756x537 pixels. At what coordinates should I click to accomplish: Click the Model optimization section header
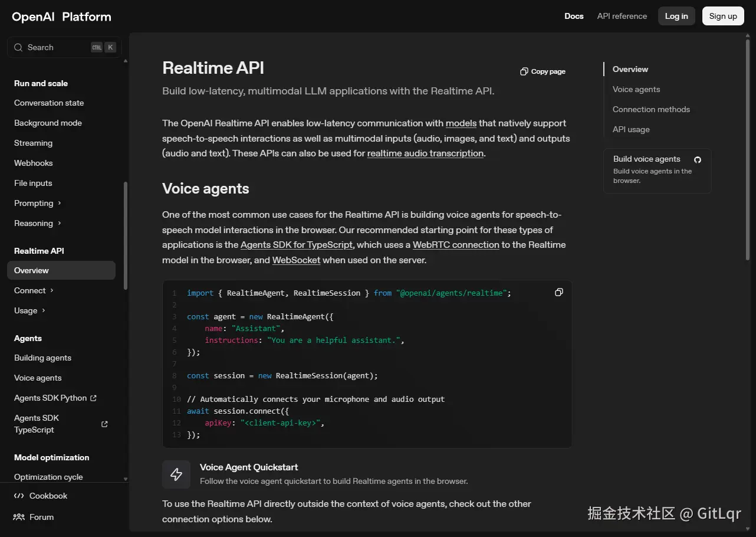click(x=52, y=457)
